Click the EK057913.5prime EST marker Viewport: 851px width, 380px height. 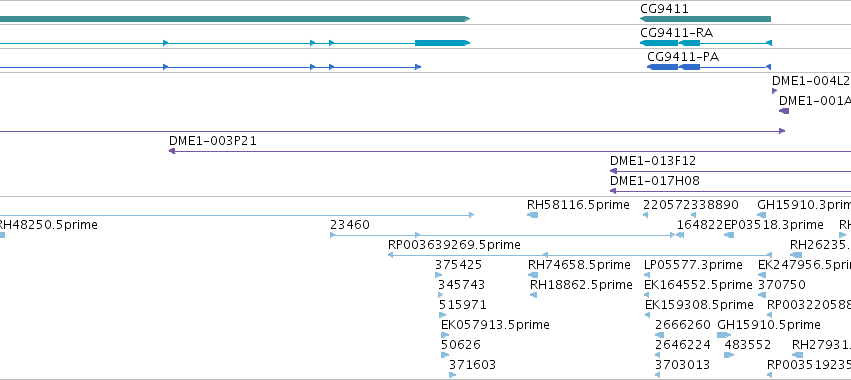[445, 335]
